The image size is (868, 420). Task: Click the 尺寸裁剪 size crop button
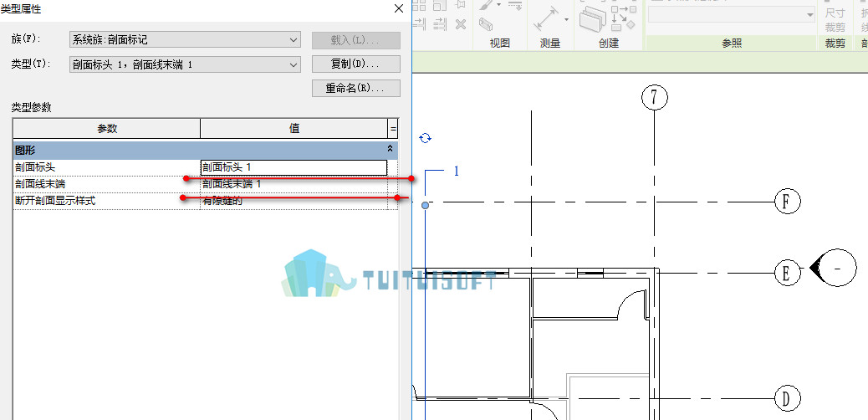click(835, 20)
